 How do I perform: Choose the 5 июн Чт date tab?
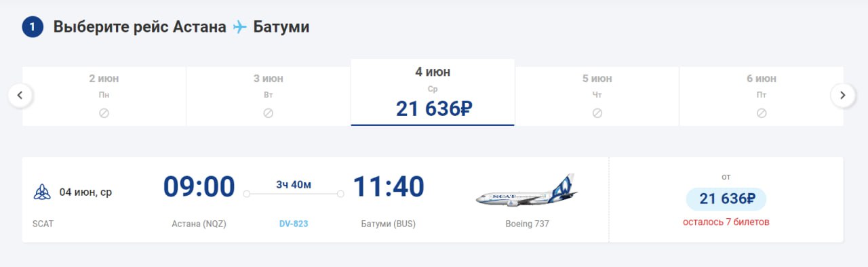tap(597, 96)
